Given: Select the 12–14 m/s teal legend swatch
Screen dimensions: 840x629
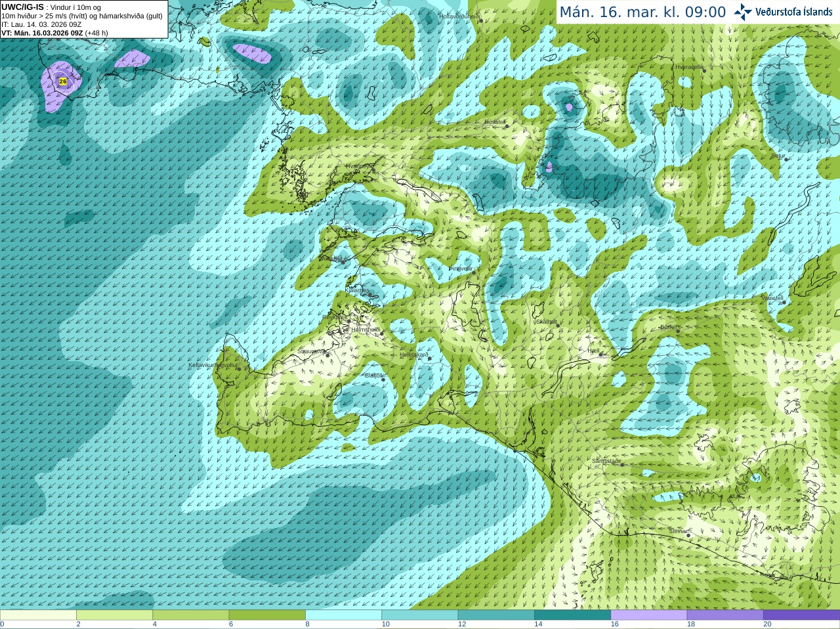Looking at the screenshot, I should (496, 615).
